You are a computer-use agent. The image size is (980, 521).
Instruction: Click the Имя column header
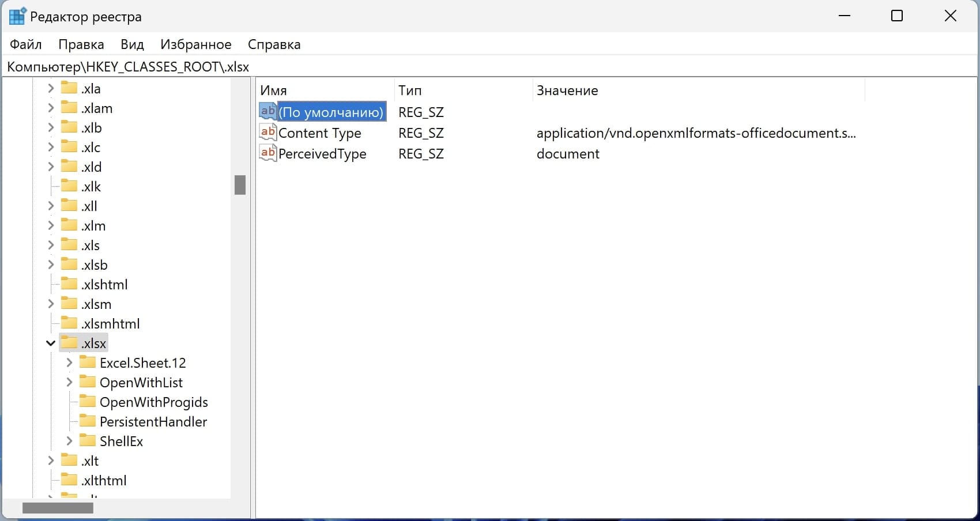tap(325, 90)
